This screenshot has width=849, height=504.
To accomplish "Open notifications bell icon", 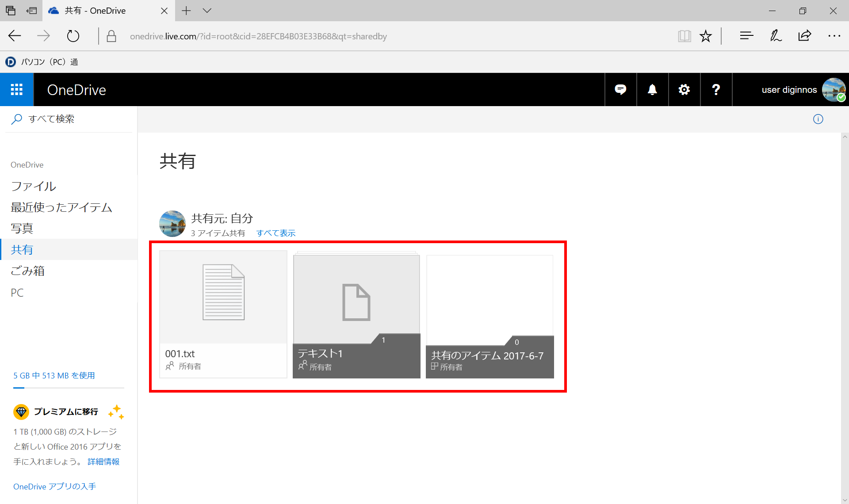I will click(x=652, y=90).
